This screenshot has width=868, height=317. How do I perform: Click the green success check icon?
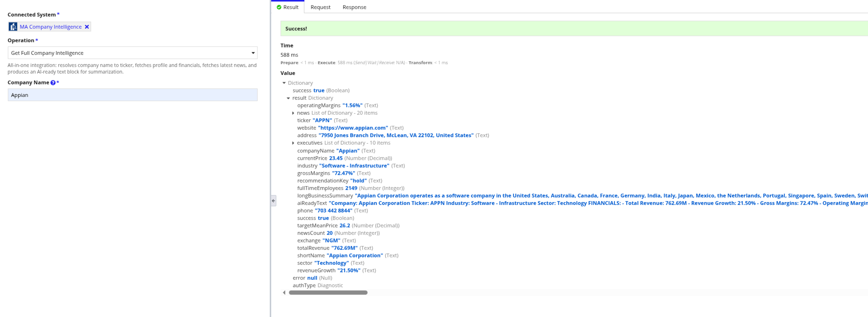coord(279,7)
